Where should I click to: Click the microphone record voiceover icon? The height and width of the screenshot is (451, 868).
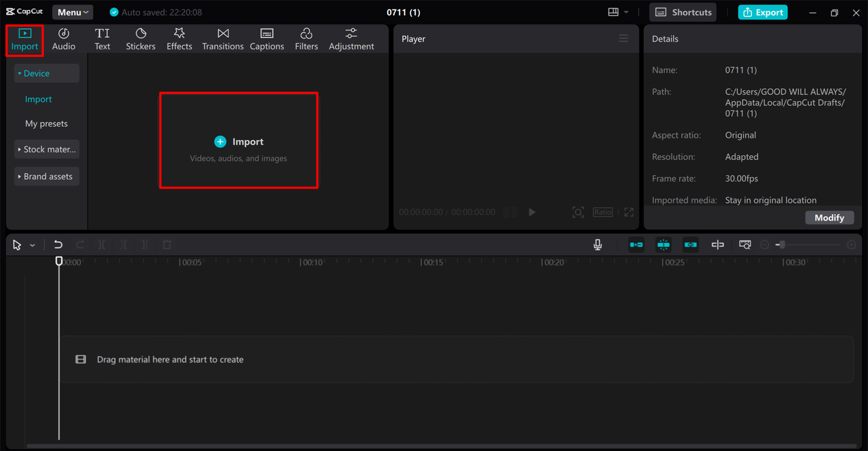tap(597, 245)
